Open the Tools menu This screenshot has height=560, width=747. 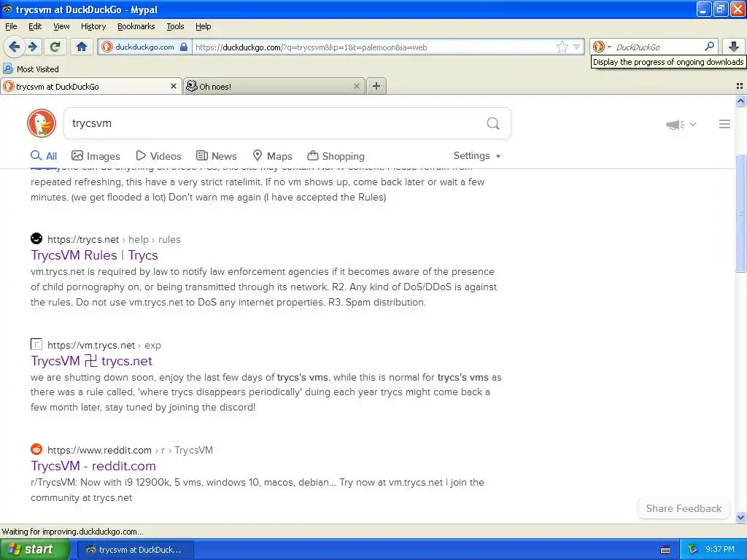(x=175, y=26)
